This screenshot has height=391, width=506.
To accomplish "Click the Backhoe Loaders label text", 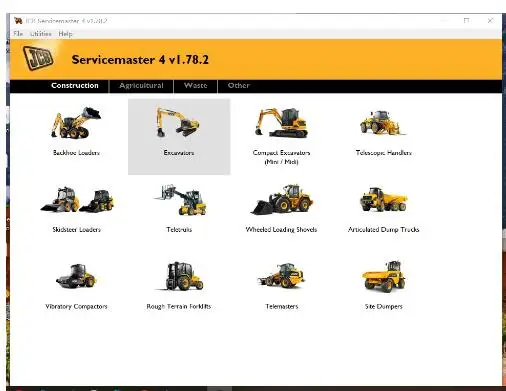I will pos(76,153).
